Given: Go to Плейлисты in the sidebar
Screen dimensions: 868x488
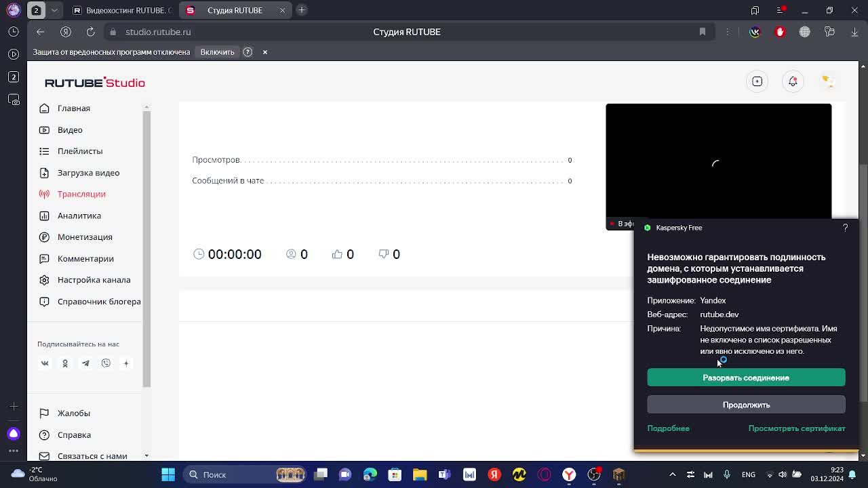Looking at the screenshot, I should pos(80,151).
